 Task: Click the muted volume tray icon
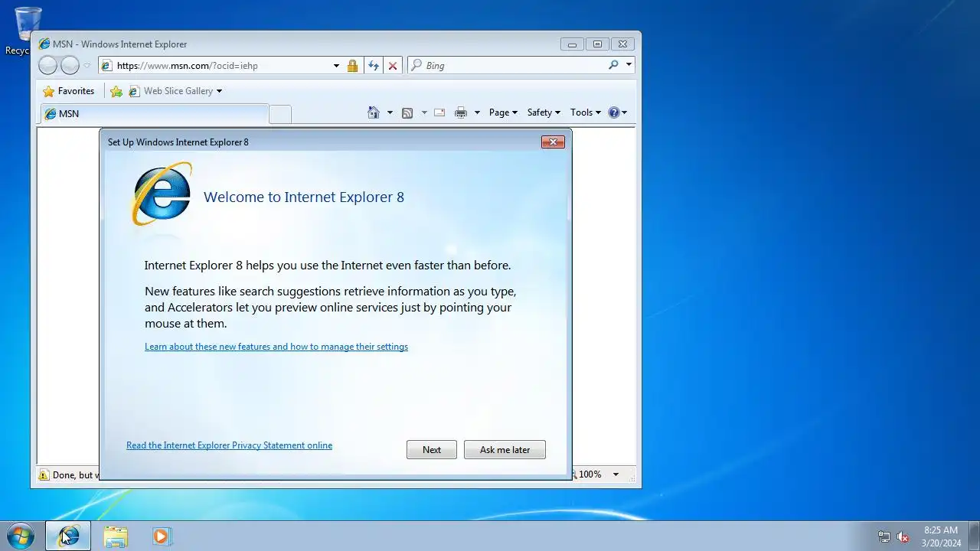tap(903, 536)
